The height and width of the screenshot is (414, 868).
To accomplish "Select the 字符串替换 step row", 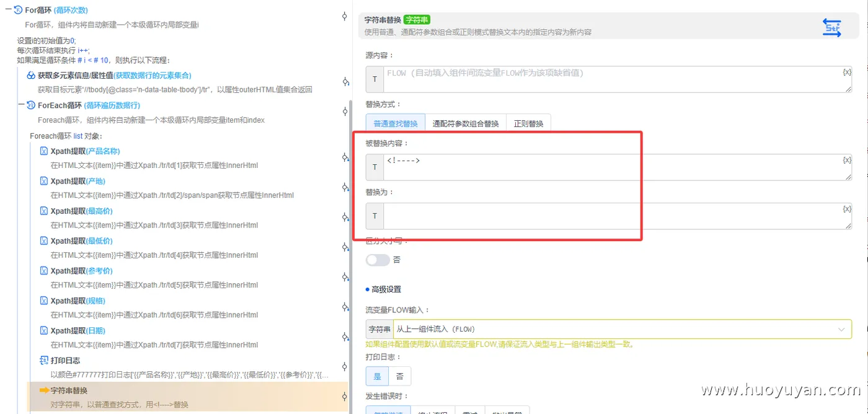I will point(188,397).
